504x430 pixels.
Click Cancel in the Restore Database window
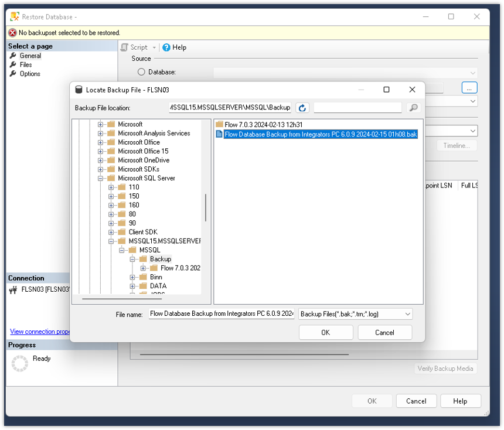pyautogui.click(x=416, y=401)
